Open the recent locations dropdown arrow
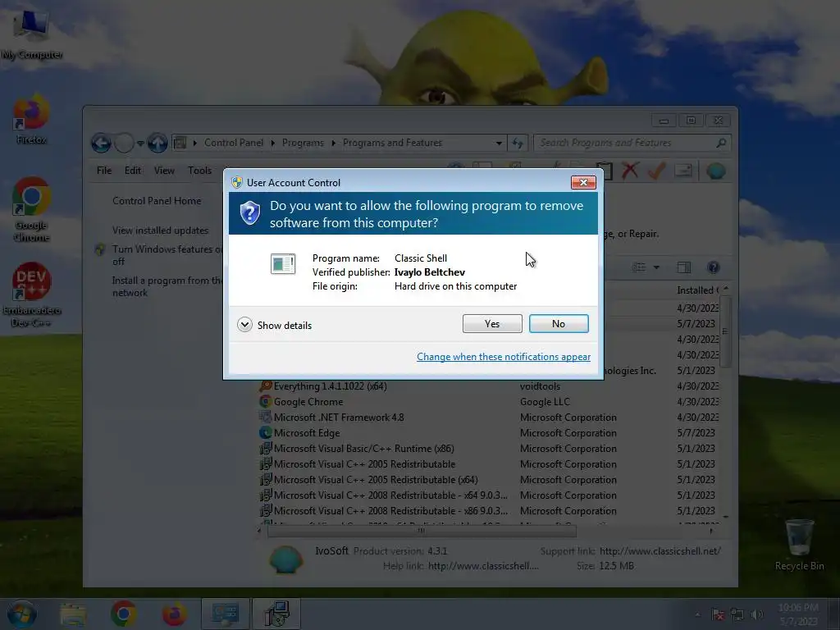The height and width of the screenshot is (630, 840). click(x=140, y=143)
